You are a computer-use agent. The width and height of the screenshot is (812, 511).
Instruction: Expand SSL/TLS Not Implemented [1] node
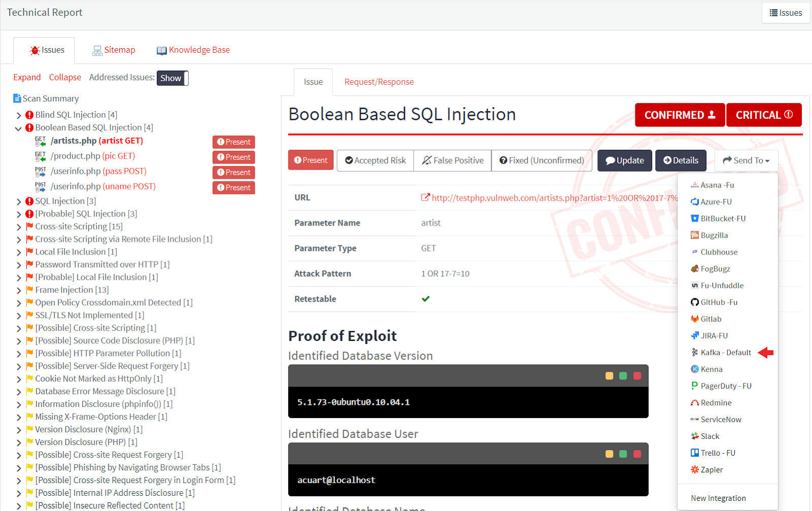[x=19, y=316]
